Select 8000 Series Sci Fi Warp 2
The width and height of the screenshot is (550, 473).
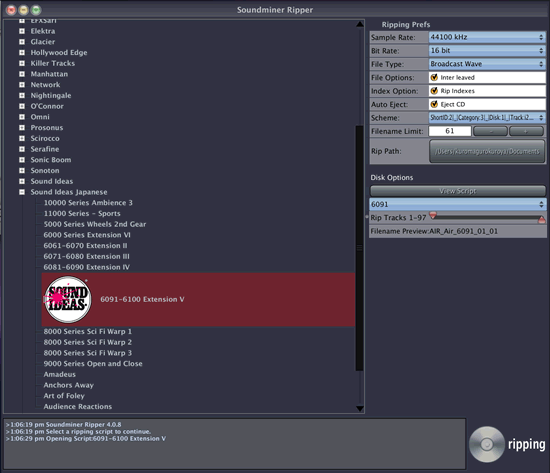click(x=88, y=342)
